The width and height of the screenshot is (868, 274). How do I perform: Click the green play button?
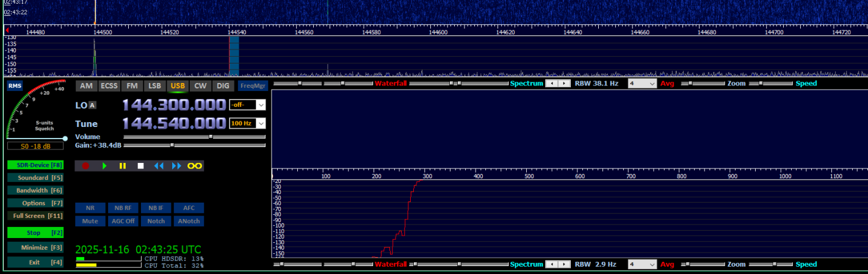coord(104,165)
